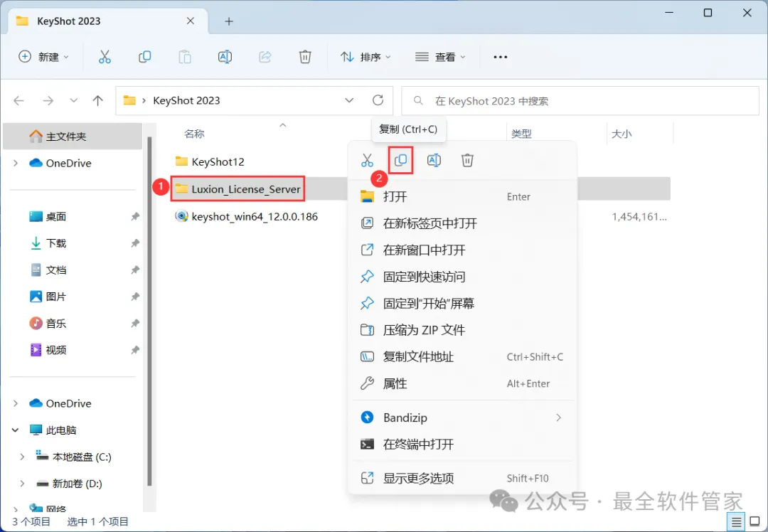Click Copy icon in context menu
Viewport: 768px width, 532px height.
click(400, 160)
